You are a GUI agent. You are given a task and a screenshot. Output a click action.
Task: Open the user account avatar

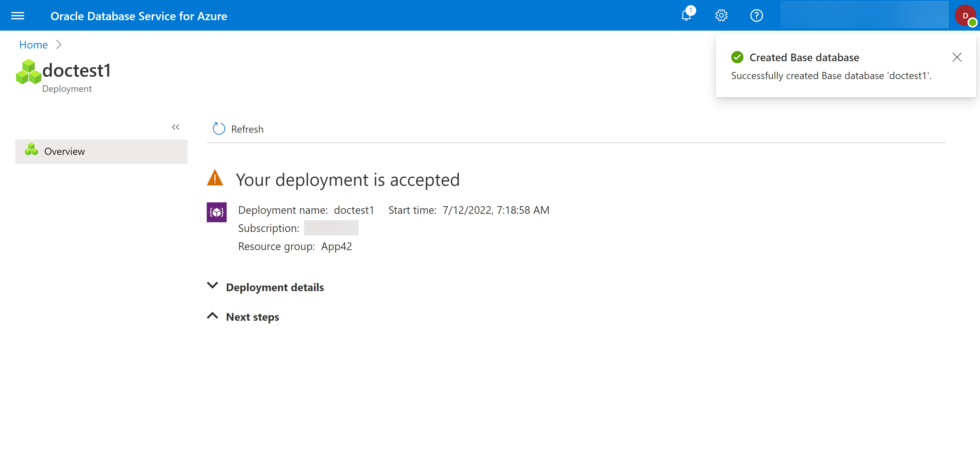965,16
